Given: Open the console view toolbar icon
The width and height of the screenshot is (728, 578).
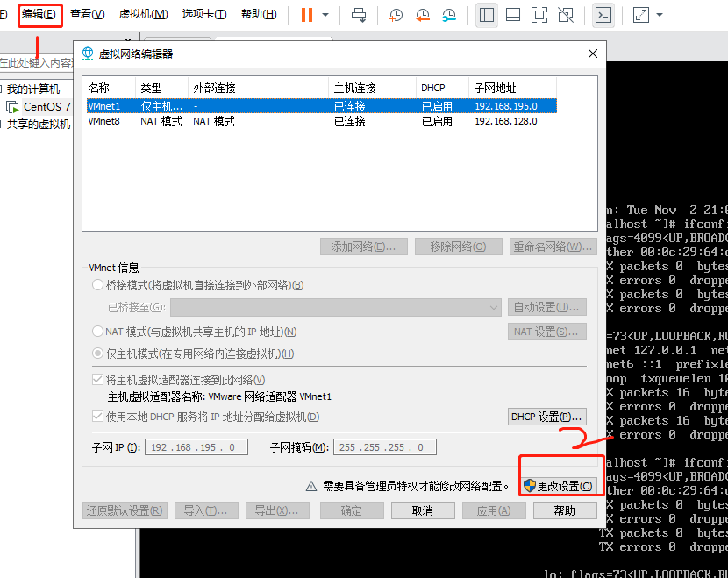Looking at the screenshot, I should click(x=603, y=15).
